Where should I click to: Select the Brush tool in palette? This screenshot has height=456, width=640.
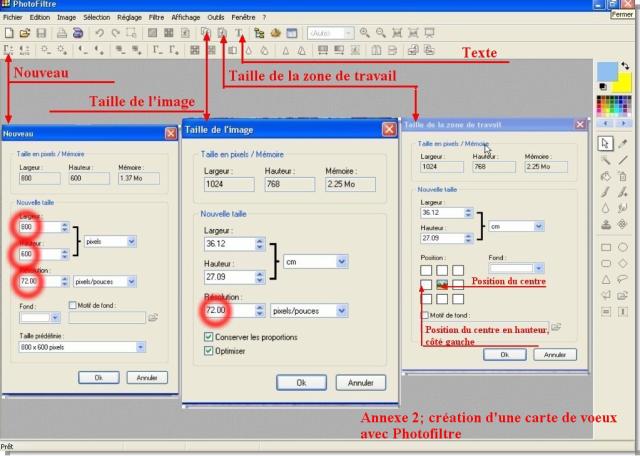click(x=606, y=192)
